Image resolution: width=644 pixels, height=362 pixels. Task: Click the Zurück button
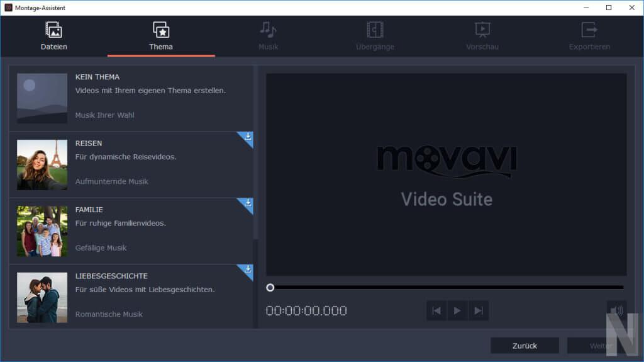coord(525,346)
